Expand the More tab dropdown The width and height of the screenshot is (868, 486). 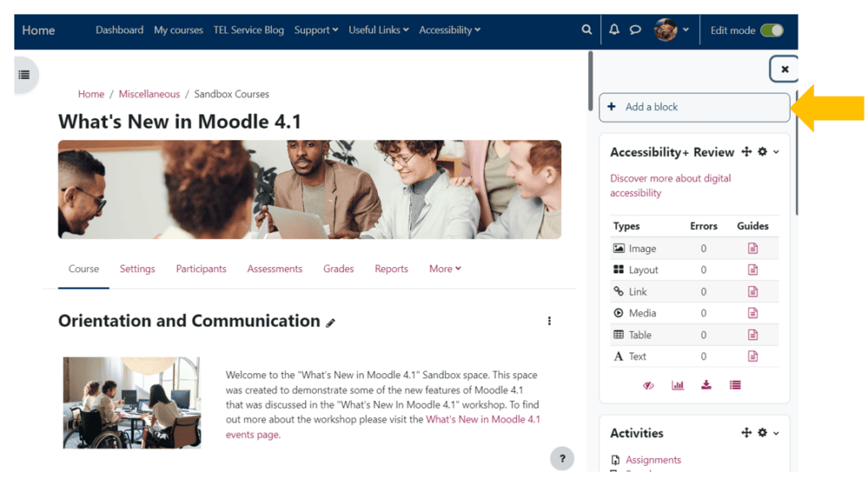[445, 269]
